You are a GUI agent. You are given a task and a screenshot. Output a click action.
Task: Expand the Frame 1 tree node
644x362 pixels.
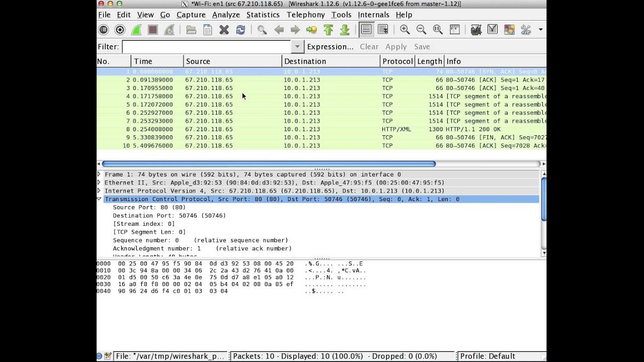point(99,174)
